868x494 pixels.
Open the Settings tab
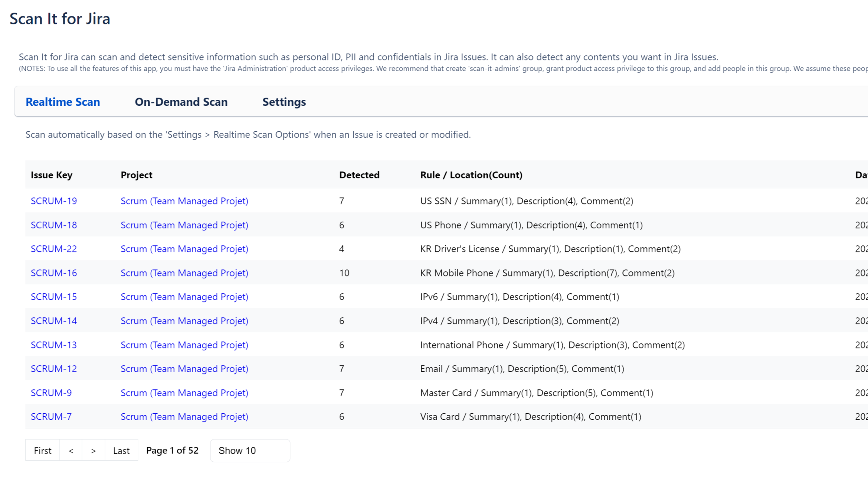pos(284,102)
